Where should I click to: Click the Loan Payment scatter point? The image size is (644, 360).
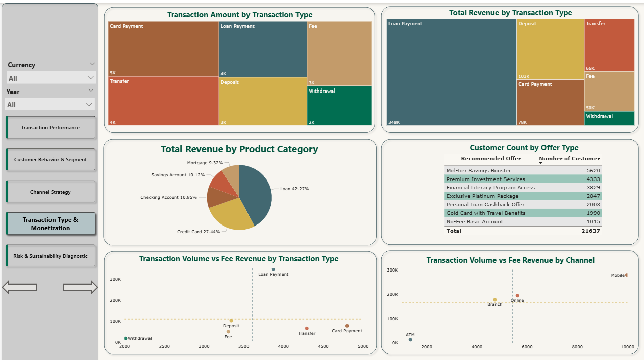point(273,269)
